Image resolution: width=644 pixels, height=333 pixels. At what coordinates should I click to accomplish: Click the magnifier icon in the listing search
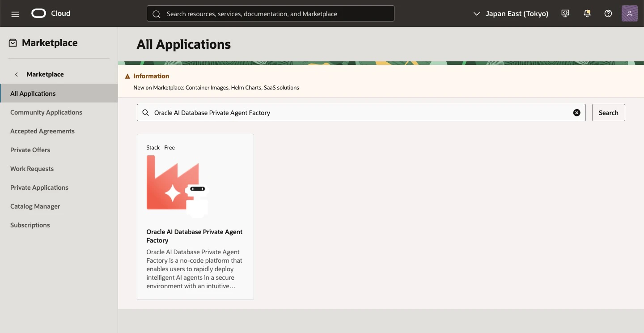click(145, 113)
